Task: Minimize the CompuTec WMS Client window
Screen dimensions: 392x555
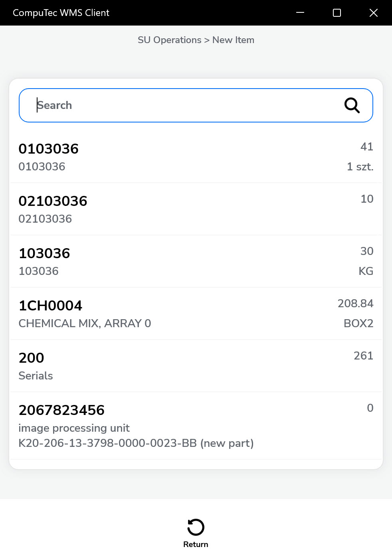Action: 300,13
